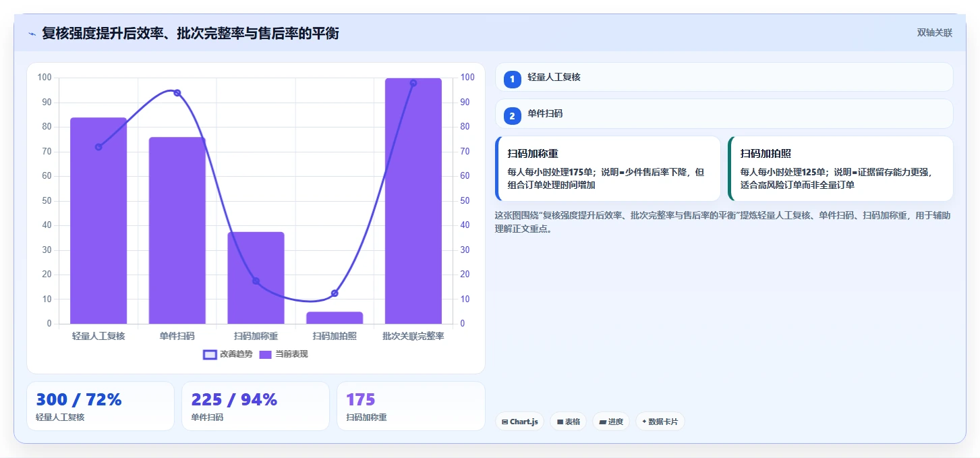Select step 2 单件扫码
The width and height of the screenshot is (980, 458).
(x=724, y=114)
